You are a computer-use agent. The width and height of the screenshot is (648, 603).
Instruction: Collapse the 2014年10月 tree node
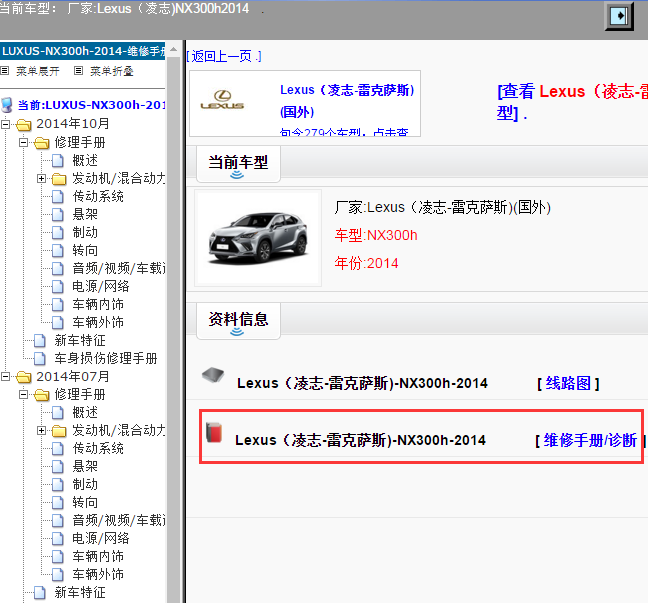5,124
